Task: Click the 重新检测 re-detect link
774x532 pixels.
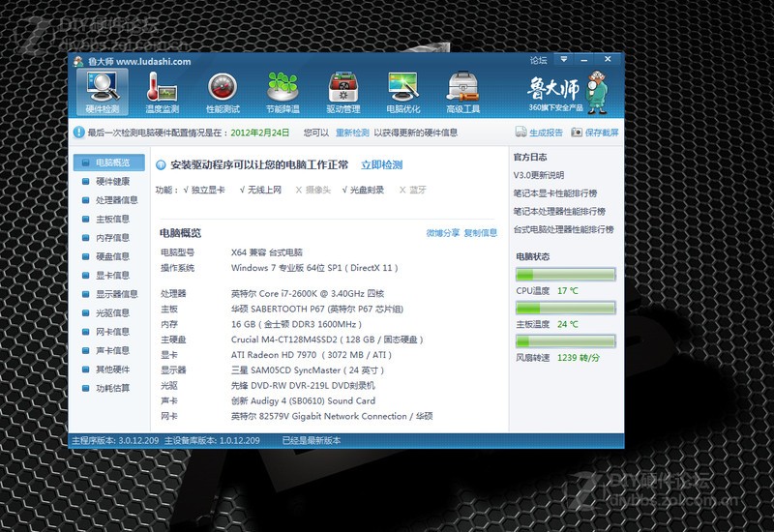Action: (x=352, y=133)
